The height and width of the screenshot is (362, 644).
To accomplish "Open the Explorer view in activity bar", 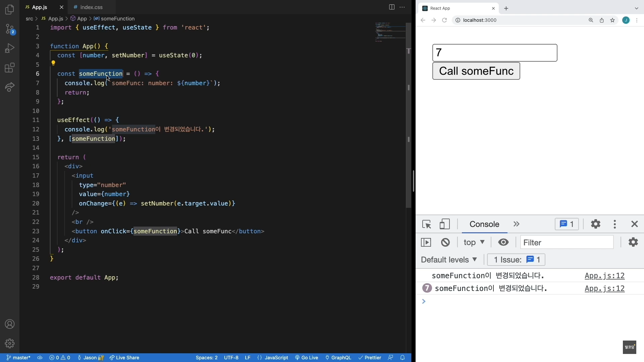I will [x=10, y=10].
